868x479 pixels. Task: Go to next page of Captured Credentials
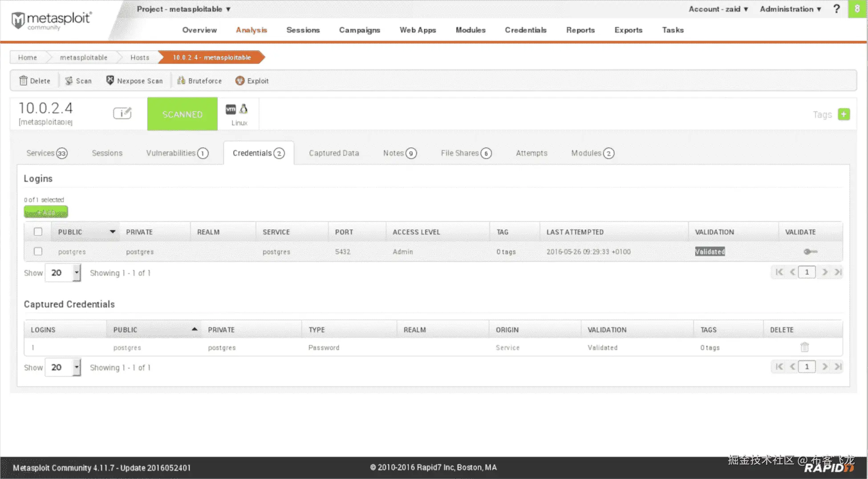point(825,366)
